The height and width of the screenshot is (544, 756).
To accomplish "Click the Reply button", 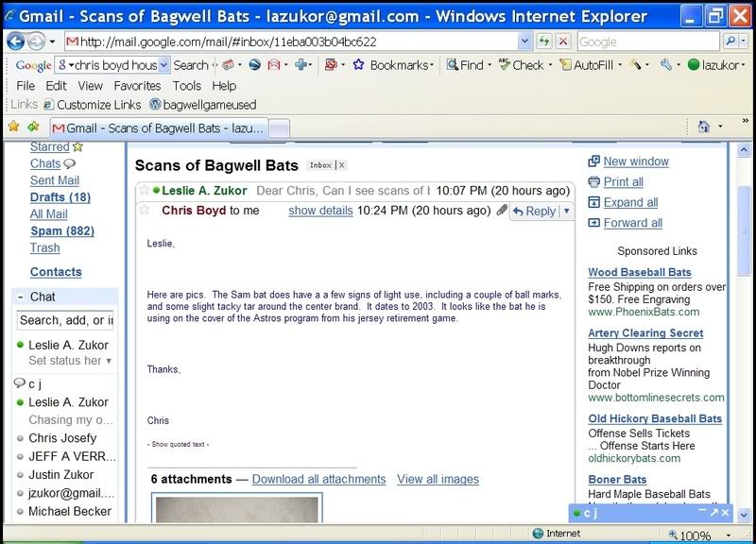I will pyautogui.click(x=534, y=211).
